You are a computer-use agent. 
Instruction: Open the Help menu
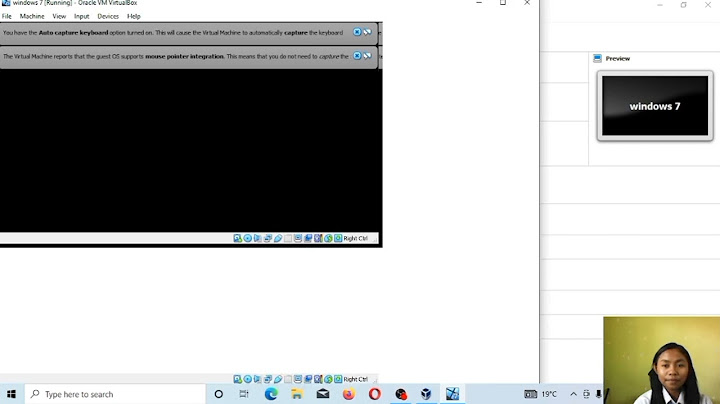[x=134, y=16]
